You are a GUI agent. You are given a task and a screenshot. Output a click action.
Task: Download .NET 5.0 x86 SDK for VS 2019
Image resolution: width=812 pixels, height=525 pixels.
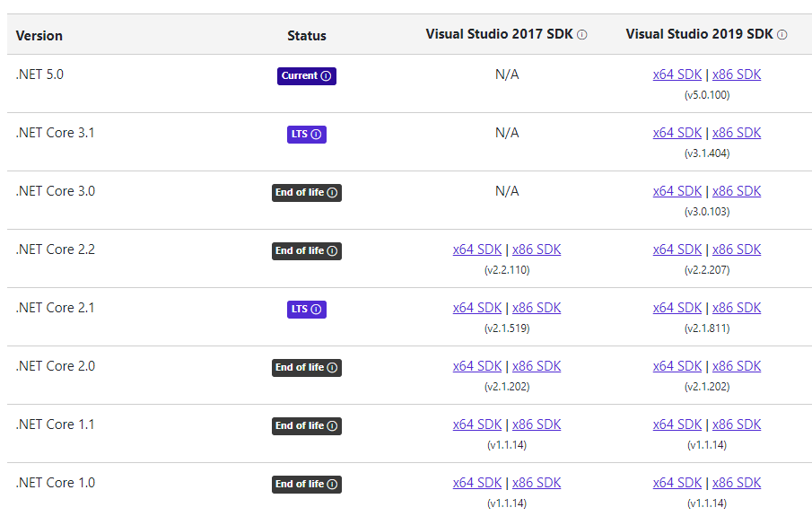(x=737, y=74)
